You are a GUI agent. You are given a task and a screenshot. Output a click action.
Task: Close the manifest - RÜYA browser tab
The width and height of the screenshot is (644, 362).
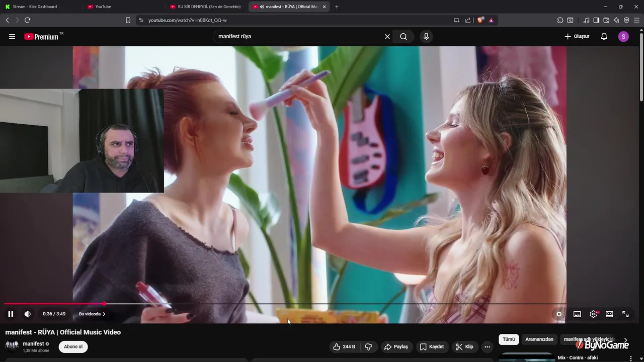tap(325, 7)
